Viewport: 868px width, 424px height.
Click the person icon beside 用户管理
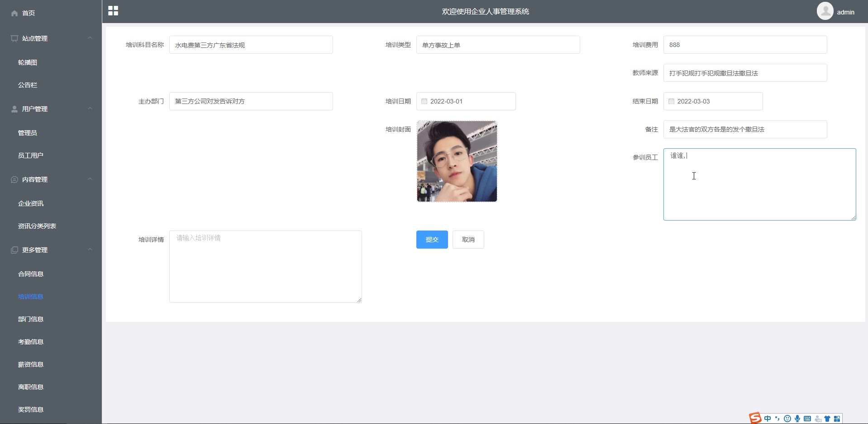pos(14,109)
